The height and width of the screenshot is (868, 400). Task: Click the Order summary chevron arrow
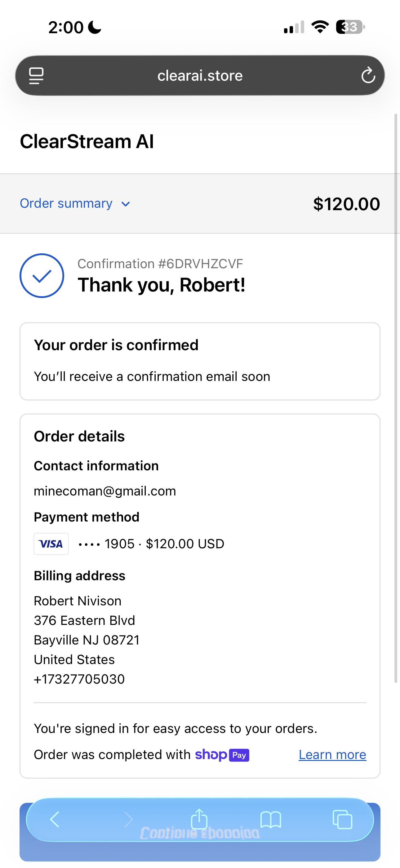[x=126, y=204]
